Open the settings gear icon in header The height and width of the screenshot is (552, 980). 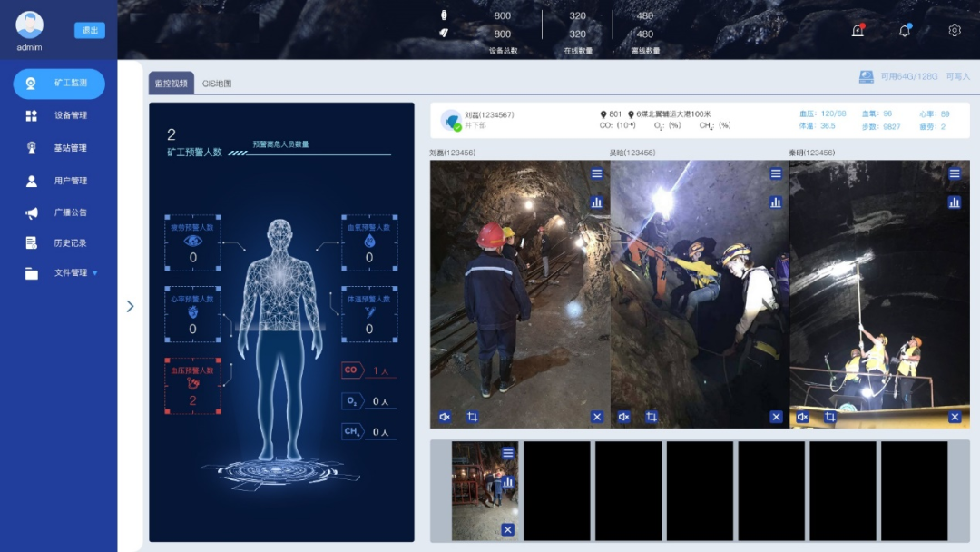pyautogui.click(x=955, y=31)
